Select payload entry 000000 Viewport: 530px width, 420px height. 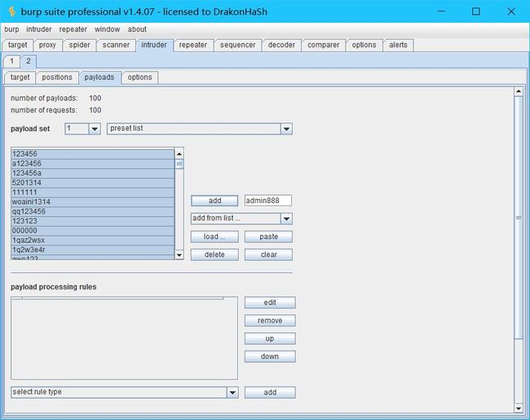point(93,231)
